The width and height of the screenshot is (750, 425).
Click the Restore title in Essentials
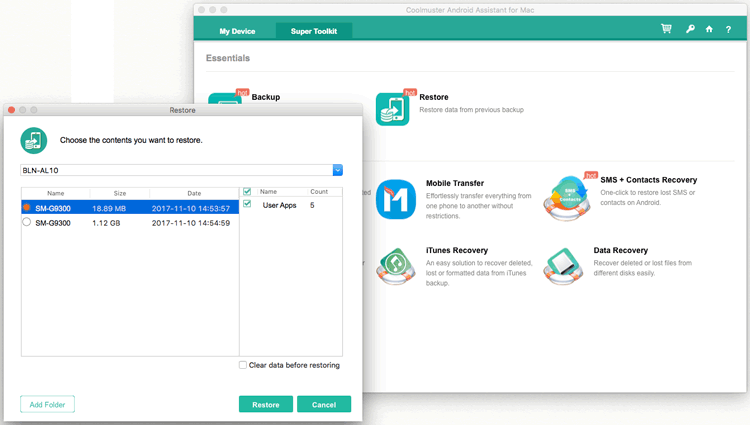[x=434, y=97]
